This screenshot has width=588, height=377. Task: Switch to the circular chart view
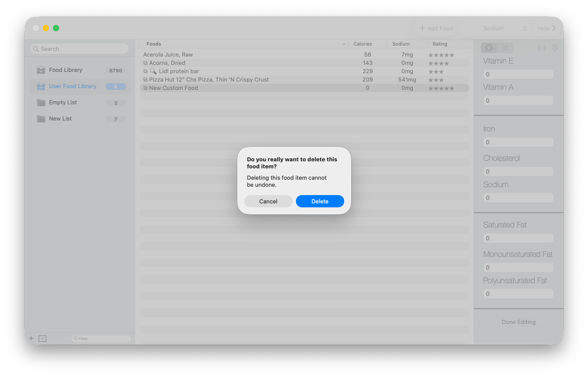489,48
